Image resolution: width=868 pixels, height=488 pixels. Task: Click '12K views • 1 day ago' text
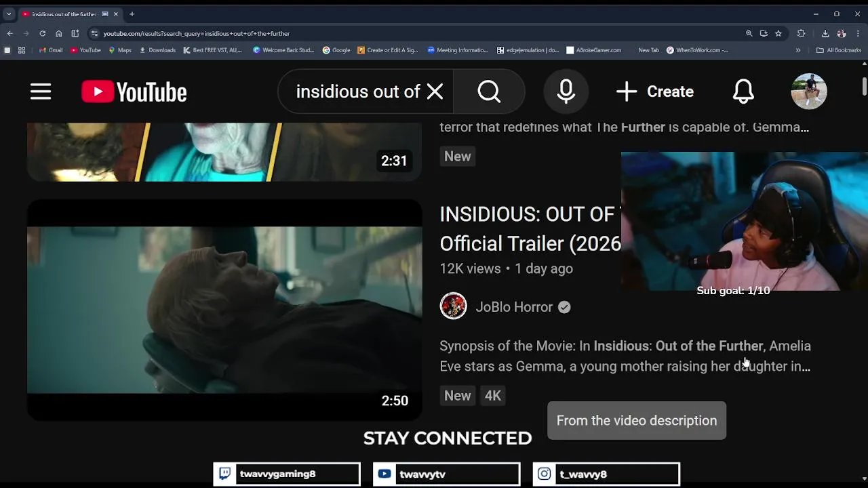(x=506, y=268)
